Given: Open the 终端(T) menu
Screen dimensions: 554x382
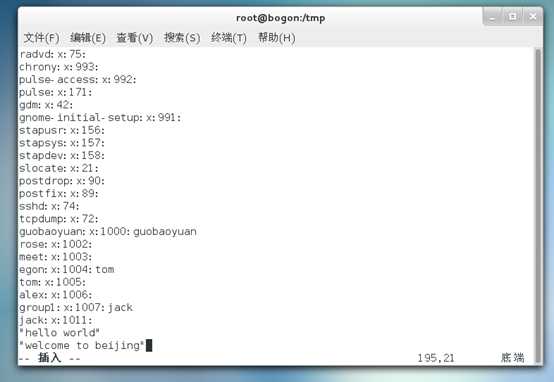Looking at the screenshot, I should coord(229,38).
